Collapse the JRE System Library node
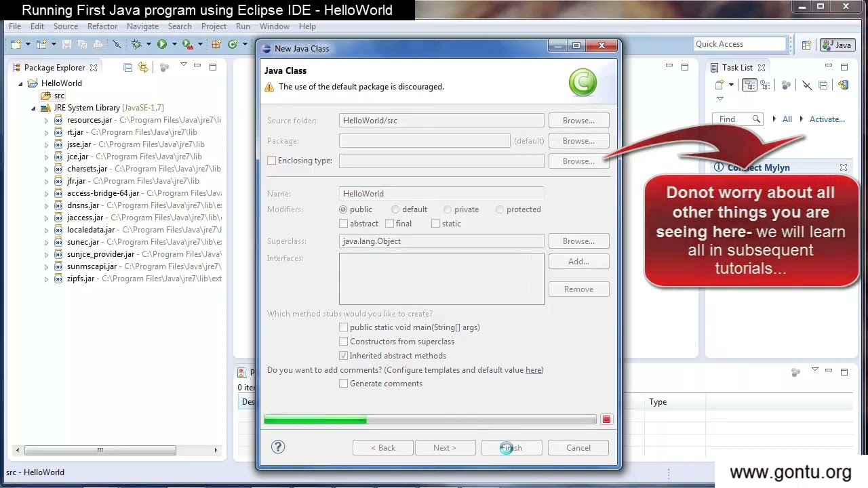This screenshot has width=868, height=488. [33, 108]
